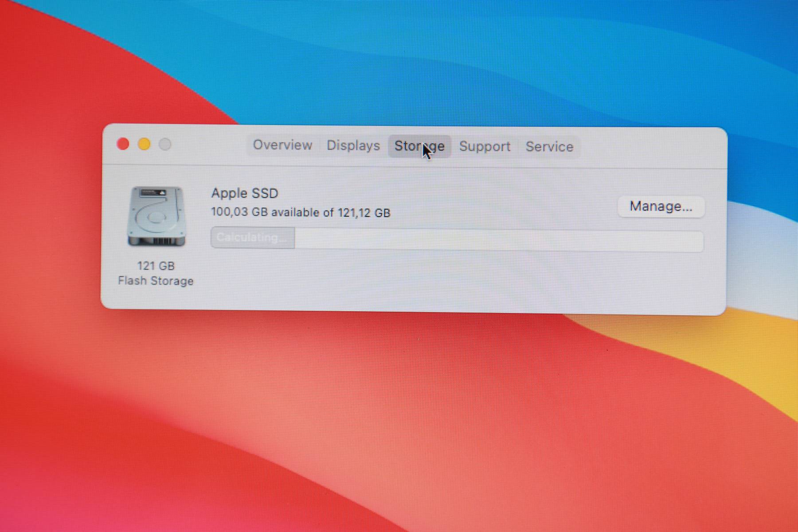This screenshot has width=798, height=532.
Task: Click the grayed-out zoom window button
Action: point(165,145)
